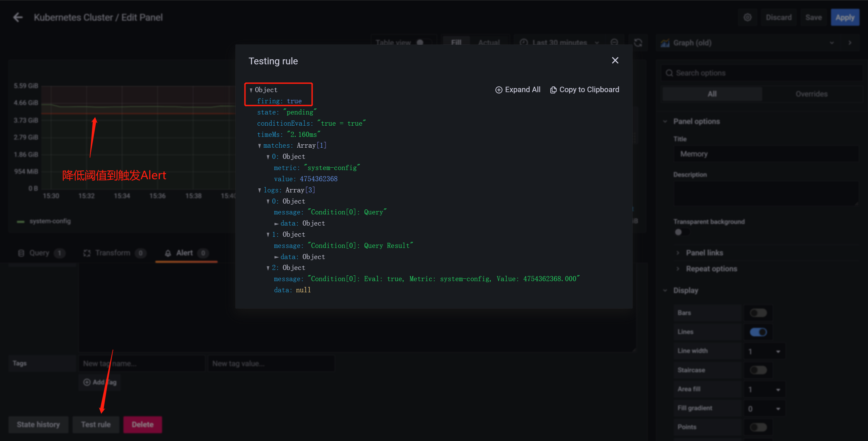This screenshot has height=441, width=868.
Task: Open the Line width dropdown
Action: pos(764,351)
